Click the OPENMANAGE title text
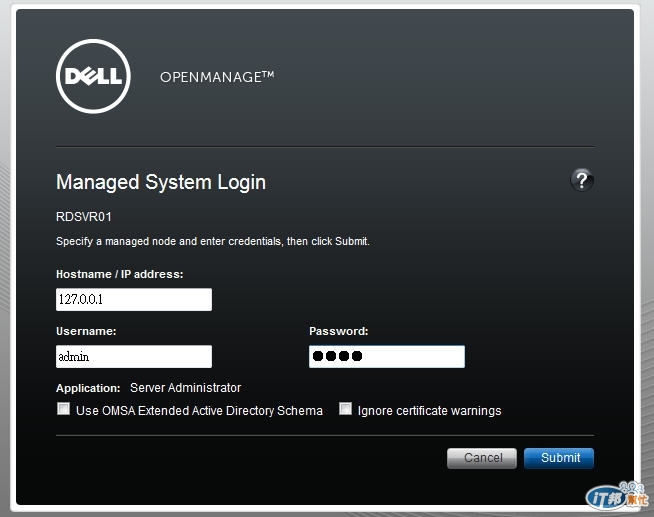654x517 pixels. [217, 77]
